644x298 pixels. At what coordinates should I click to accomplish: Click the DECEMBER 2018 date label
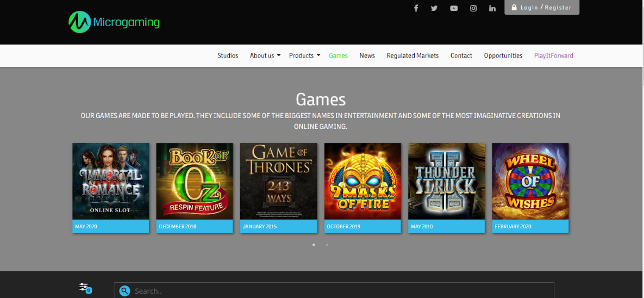177,226
